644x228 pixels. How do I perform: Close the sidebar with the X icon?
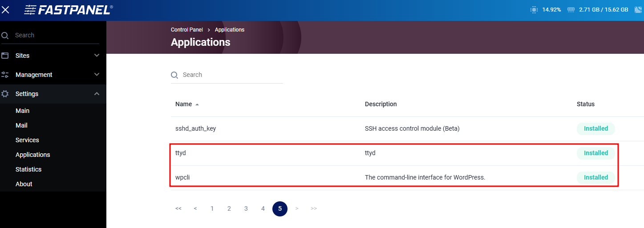6,10
